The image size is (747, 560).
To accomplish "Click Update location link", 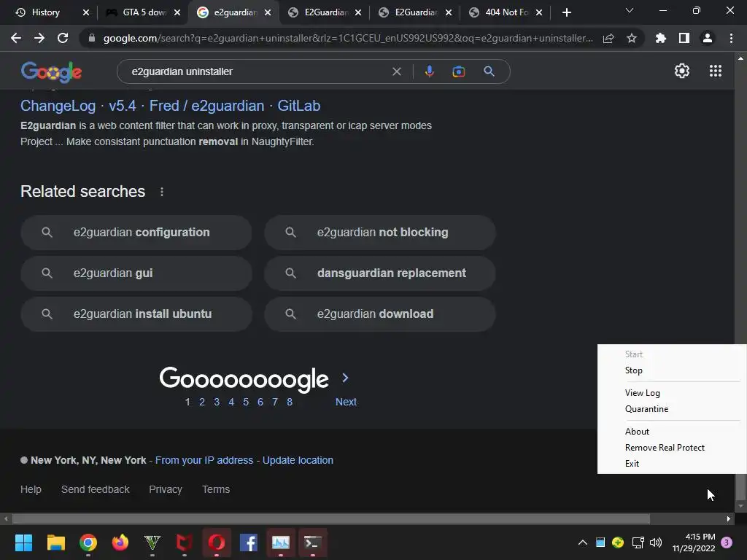I will point(298,461).
